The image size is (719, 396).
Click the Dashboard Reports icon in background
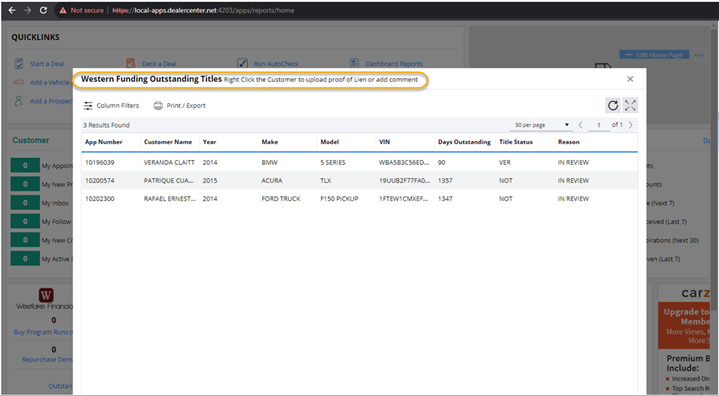(x=354, y=63)
